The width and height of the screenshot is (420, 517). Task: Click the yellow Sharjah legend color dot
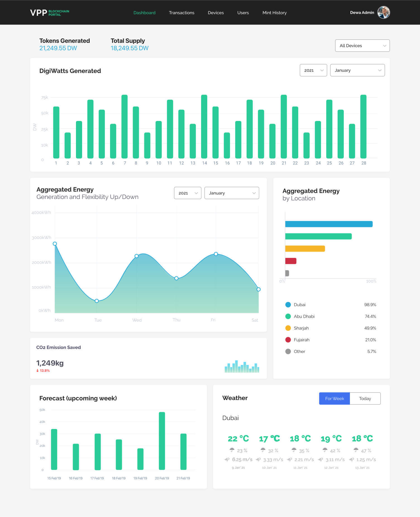[x=288, y=328]
